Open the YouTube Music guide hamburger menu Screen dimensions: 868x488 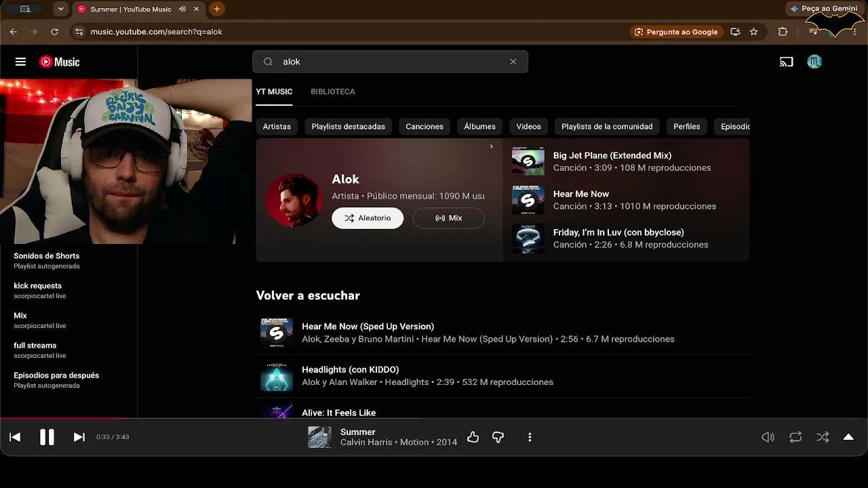click(x=20, y=62)
